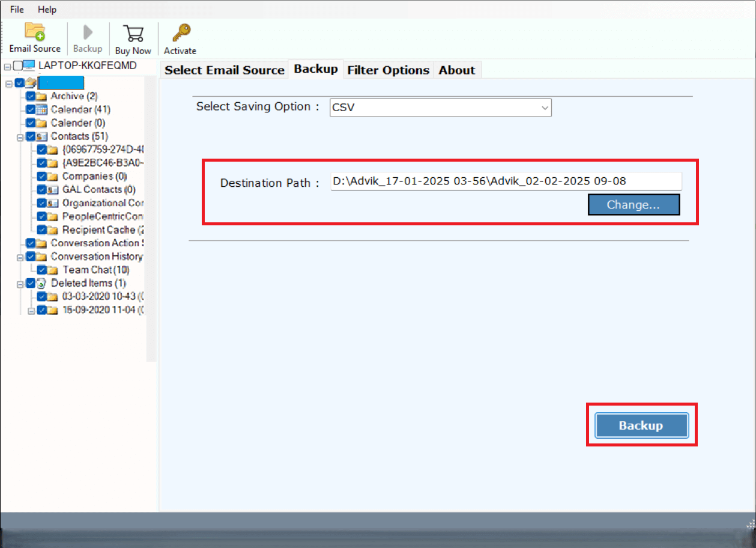This screenshot has width=756, height=548.
Task: Collapse the 15-09-2020 11-04 folder node
Action: (31, 311)
